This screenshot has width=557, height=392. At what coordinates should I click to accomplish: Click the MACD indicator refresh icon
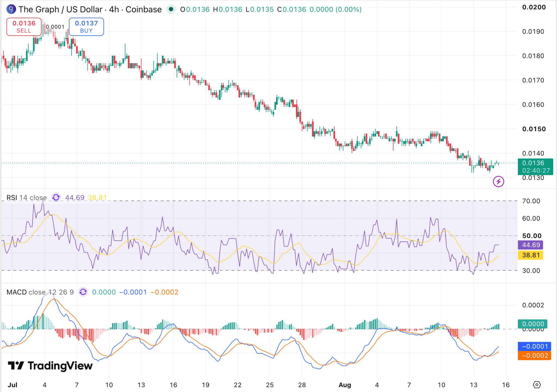83,292
